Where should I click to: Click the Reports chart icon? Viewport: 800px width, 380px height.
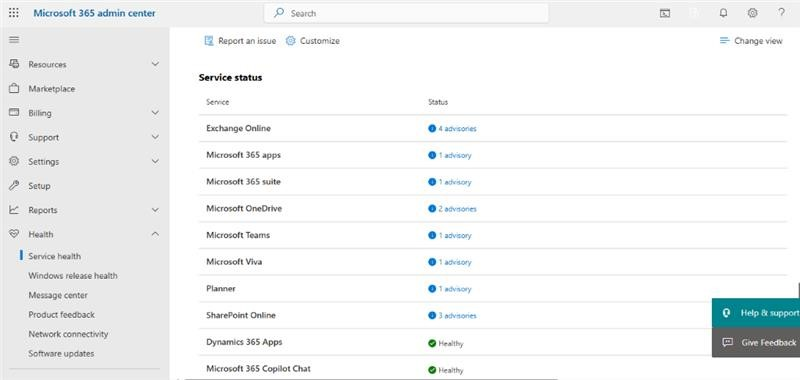click(14, 210)
